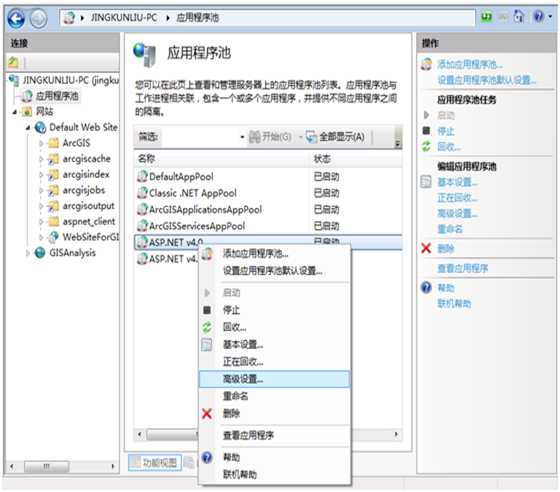Select JINGKUNLIU-PC server node in tree

[x=70, y=80]
